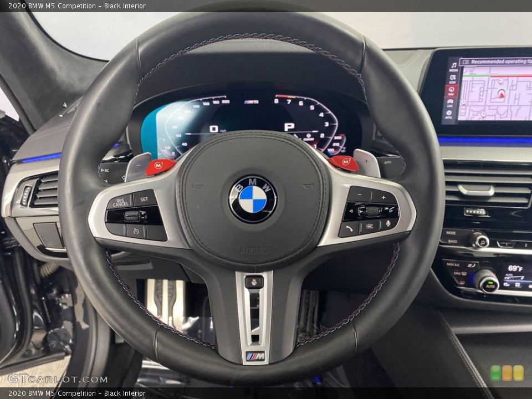Screen dimensions: 532x399
Task: Open the APPS menu on iDrive screen
Action: tap(449, 115)
